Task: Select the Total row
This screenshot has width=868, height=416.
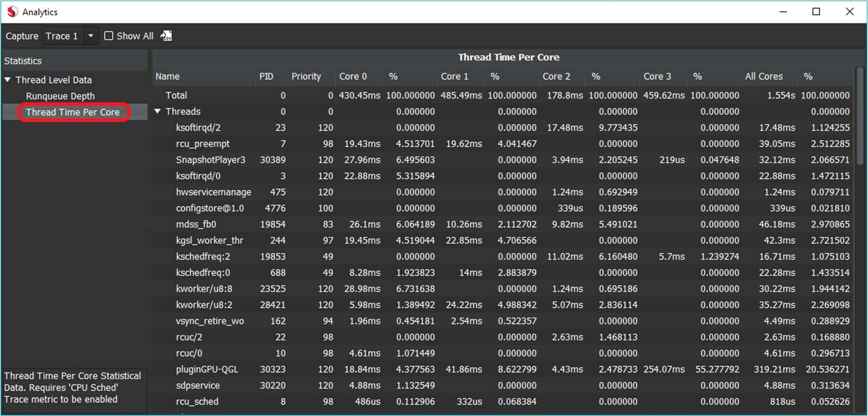Action: 502,95
